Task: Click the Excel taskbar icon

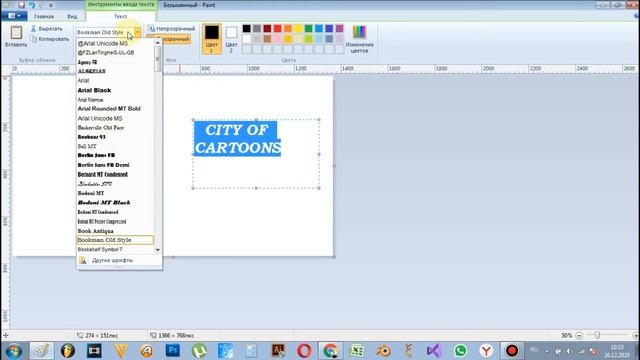Action: 357,351
